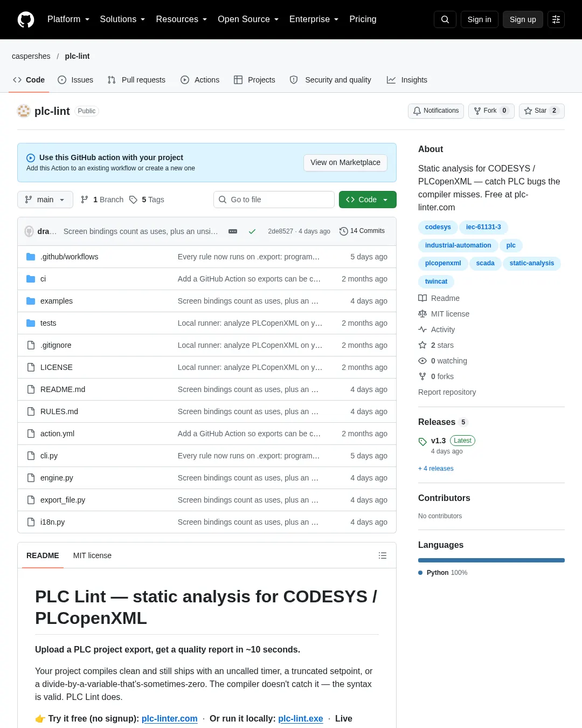Open 0 forks link in sidebar
This screenshot has height=728, width=582.
[x=436, y=376]
